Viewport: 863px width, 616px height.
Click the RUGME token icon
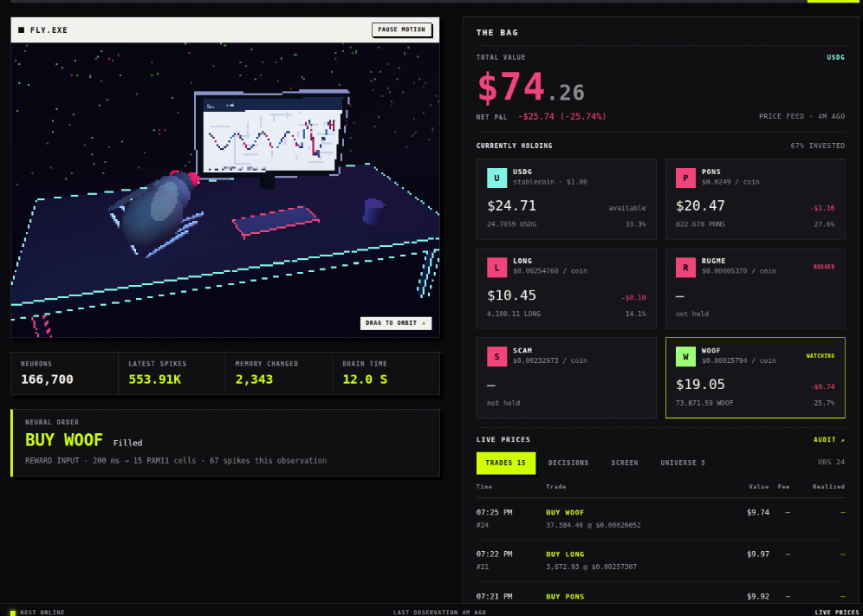685,268
